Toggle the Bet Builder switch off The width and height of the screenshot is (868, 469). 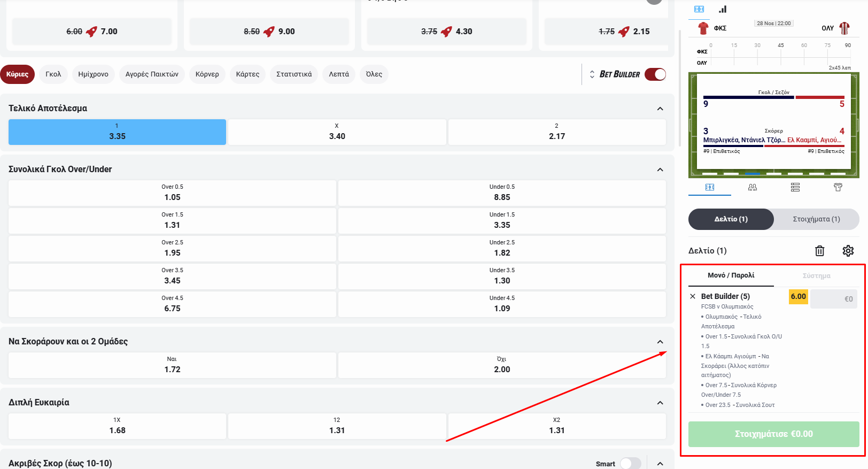(x=655, y=74)
